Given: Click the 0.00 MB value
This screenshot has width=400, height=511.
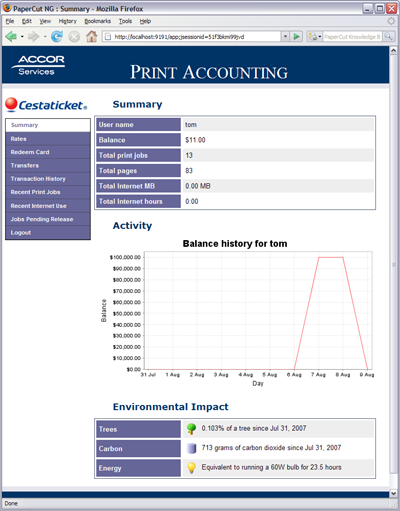Looking at the screenshot, I should click(x=198, y=186).
